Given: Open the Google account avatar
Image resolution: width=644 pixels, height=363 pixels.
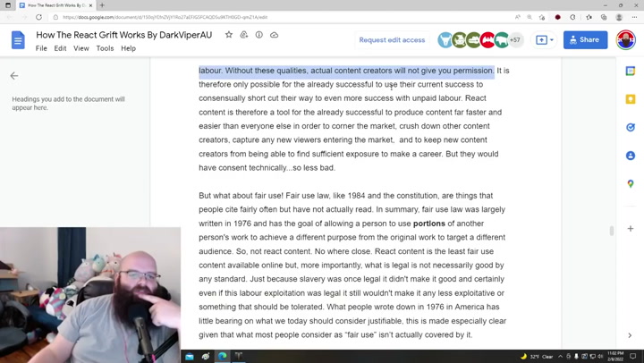Looking at the screenshot, I should [x=625, y=40].
